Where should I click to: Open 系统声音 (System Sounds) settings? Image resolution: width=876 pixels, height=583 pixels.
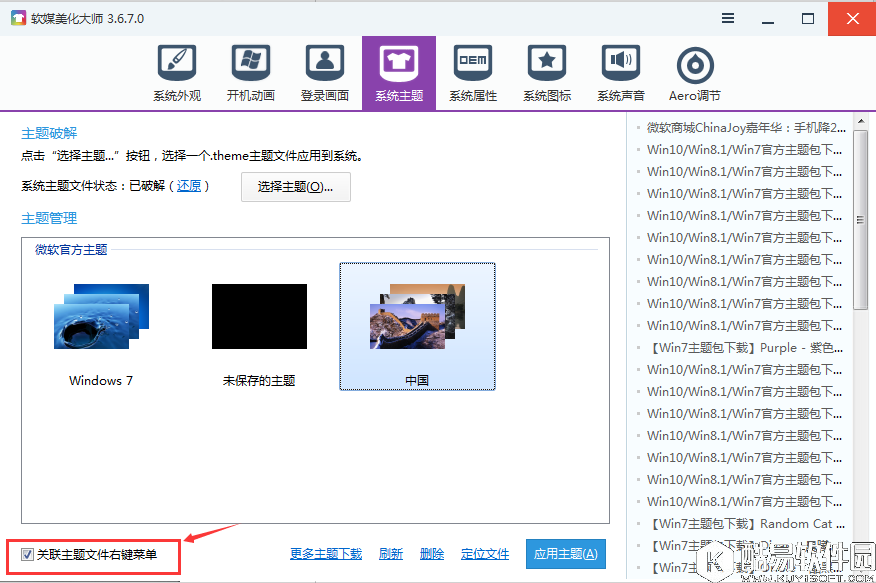[620, 70]
